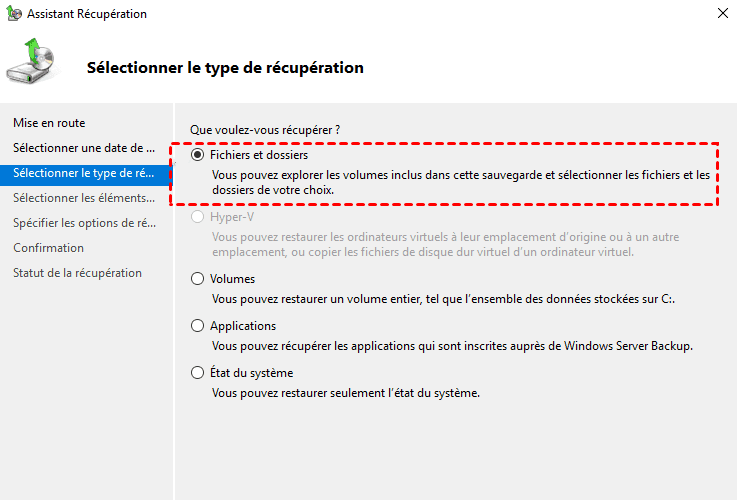737x500 pixels.
Task: Select the Fichiers et dossiers radio button
Action: point(197,156)
